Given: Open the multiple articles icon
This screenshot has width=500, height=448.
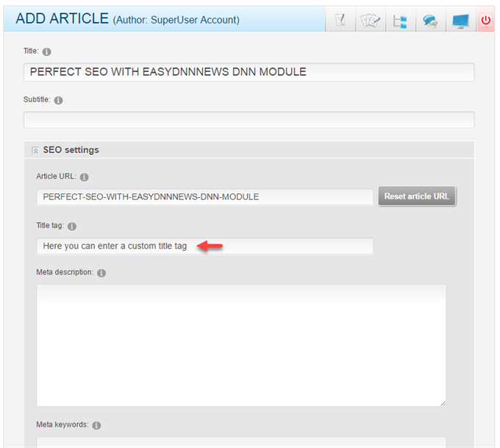Looking at the screenshot, I should [370, 21].
